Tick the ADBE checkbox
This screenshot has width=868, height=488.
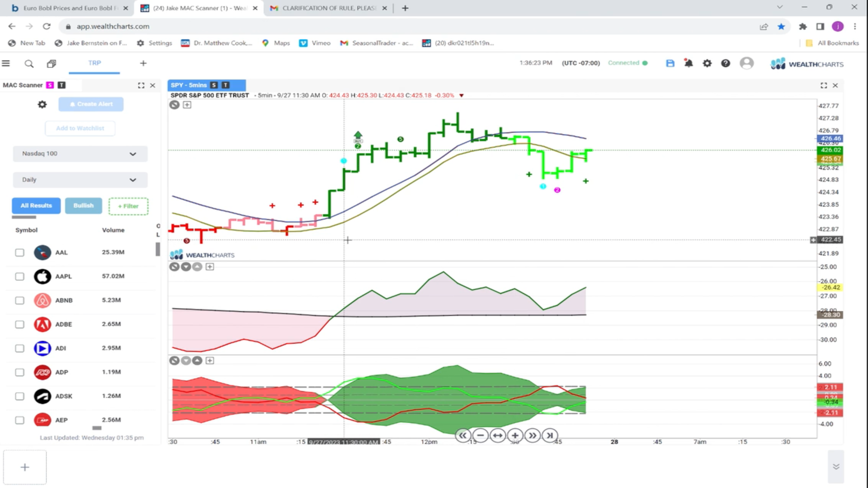pos(19,324)
